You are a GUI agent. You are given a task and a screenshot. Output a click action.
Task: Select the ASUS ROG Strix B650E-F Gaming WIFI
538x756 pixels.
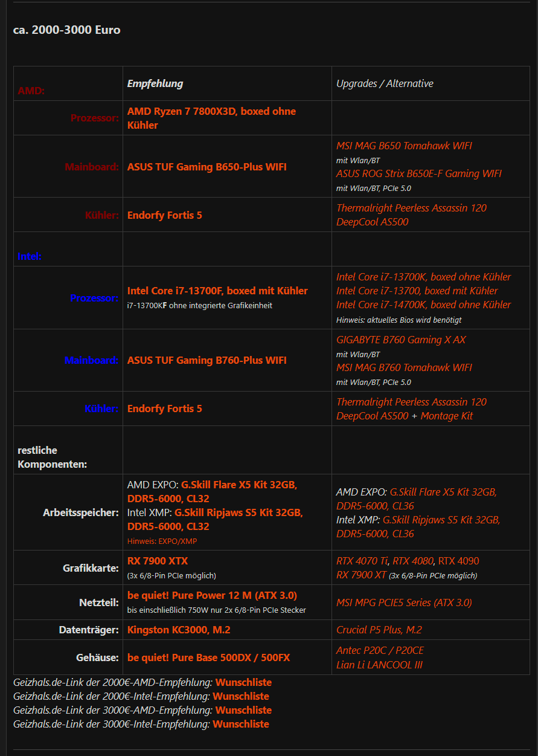[x=418, y=173]
